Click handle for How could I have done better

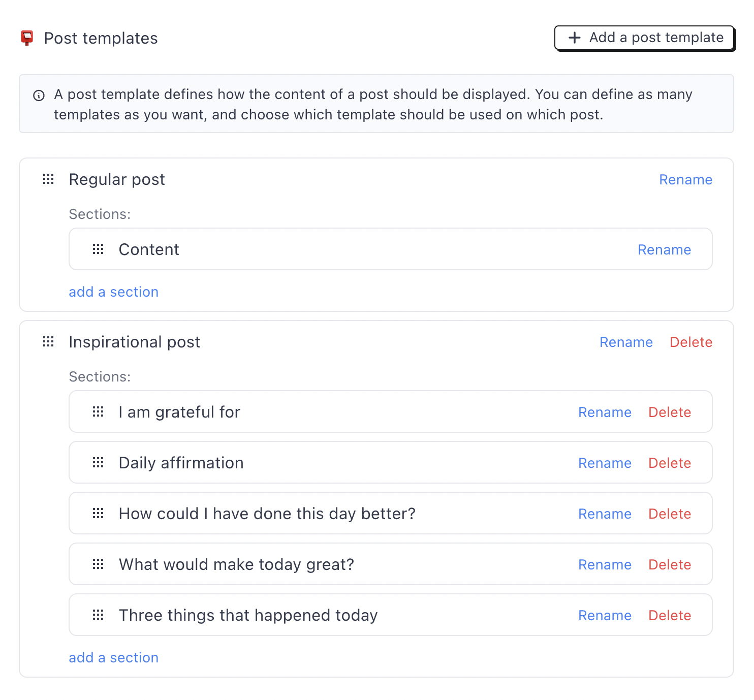coord(98,514)
